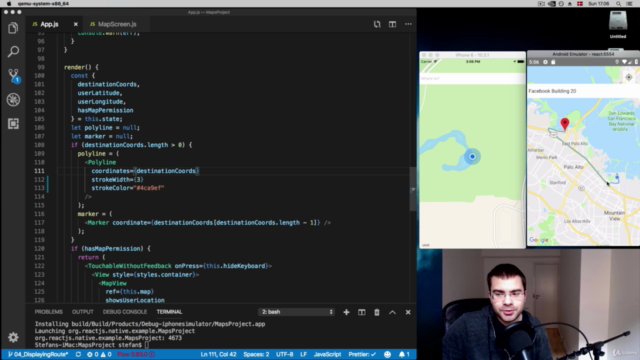Click the flag input source icon in menu bar
The image size is (640, 360).
580,4
